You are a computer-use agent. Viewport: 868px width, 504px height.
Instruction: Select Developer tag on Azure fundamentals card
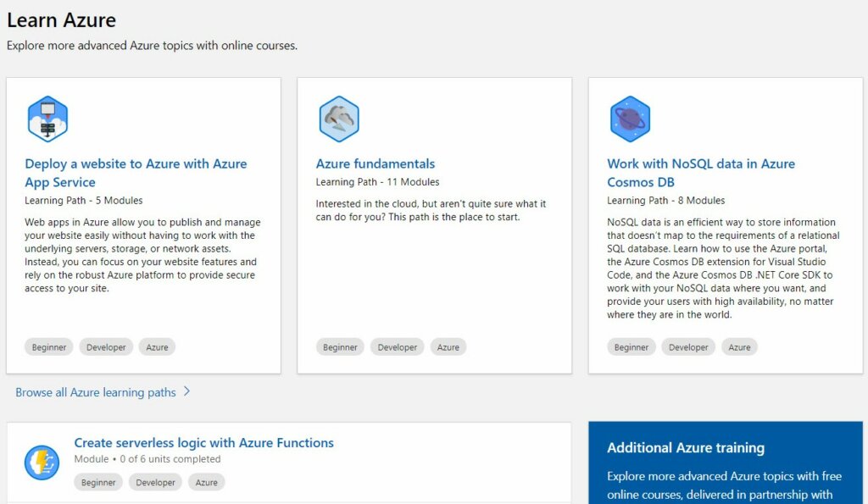[x=397, y=347]
